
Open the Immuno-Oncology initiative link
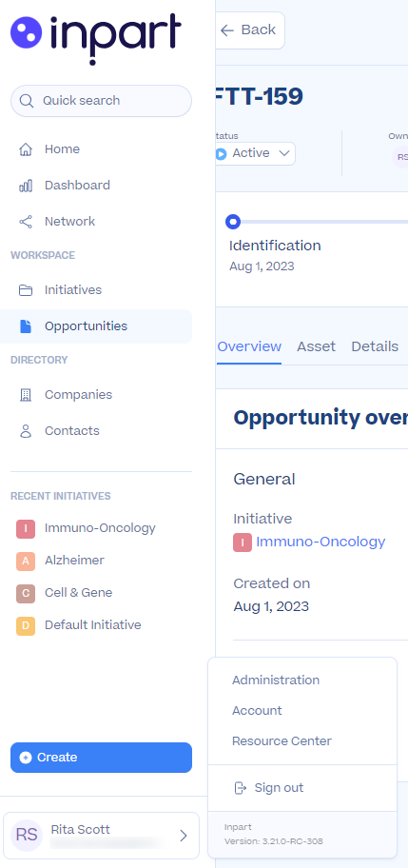[x=321, y=542]
